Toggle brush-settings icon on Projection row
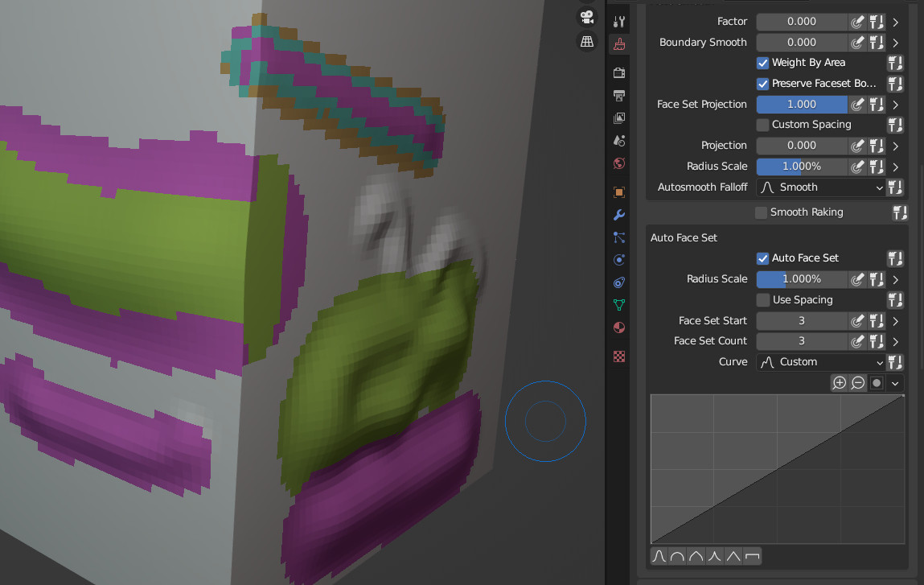The height and width of the screenshot is (585, 924). tap(877, 146)
